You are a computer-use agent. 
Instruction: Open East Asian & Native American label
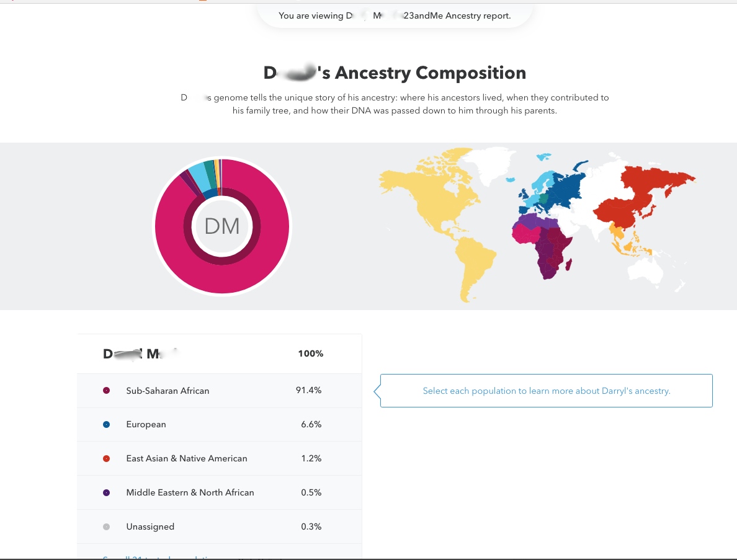[186, 459]
